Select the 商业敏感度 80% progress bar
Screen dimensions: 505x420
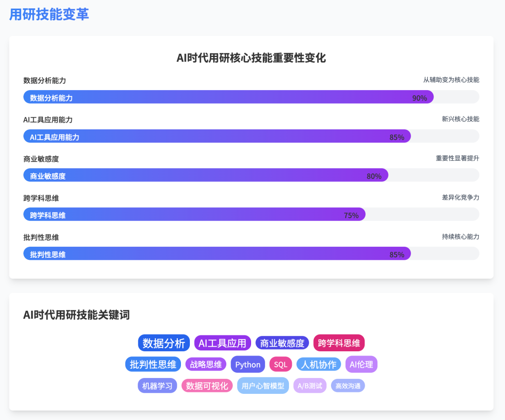[x=206, y=175]
